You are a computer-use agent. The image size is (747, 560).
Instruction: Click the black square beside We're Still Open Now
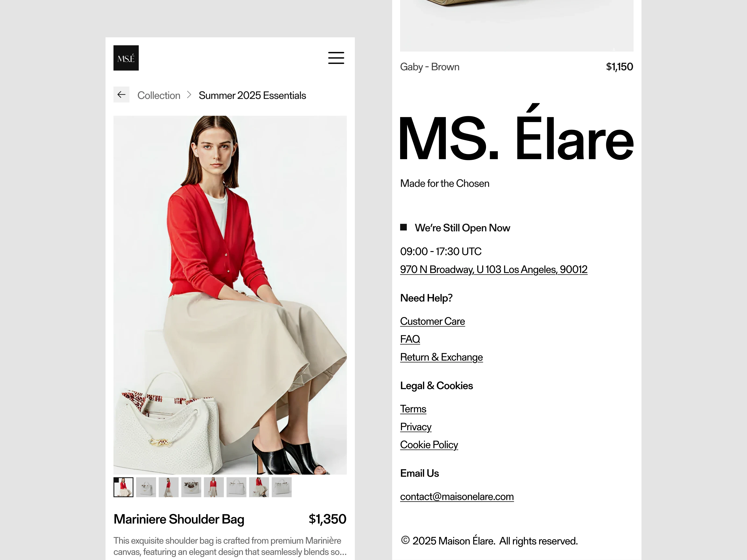(403, 227)
